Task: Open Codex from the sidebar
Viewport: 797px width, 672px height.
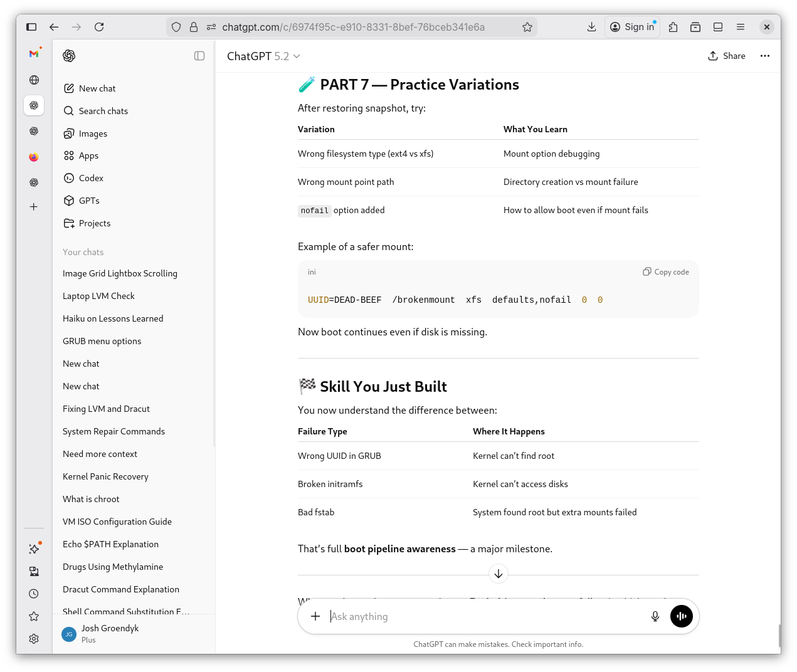Action: pyautogui.click(x=91, y=178)
